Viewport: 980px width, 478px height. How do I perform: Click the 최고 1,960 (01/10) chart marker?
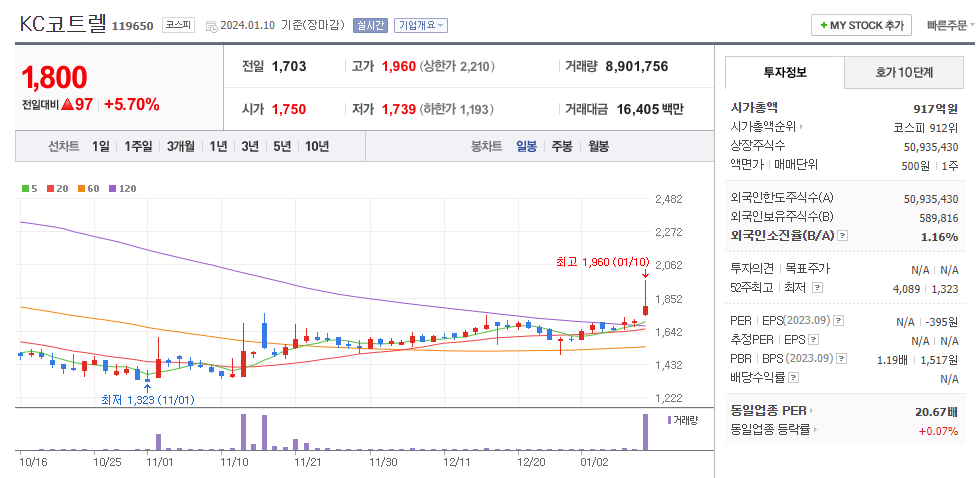click(603, 262)
